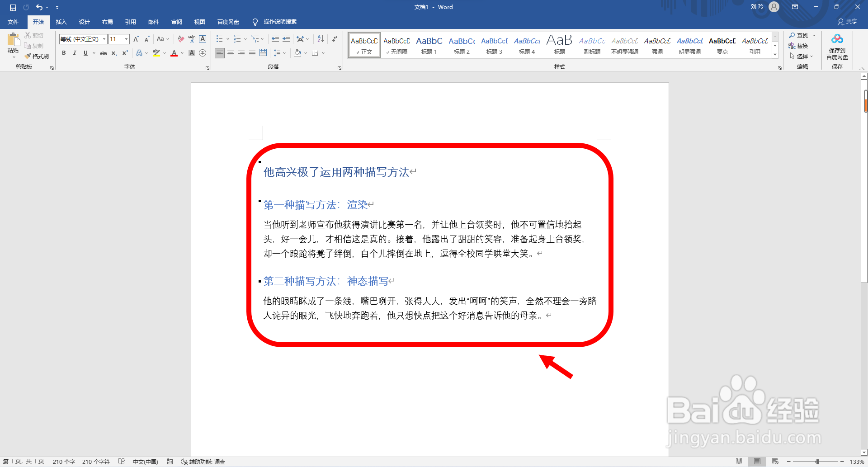
Task: Apply the No Spacing (无间隔) style
Action: [396, 45]
